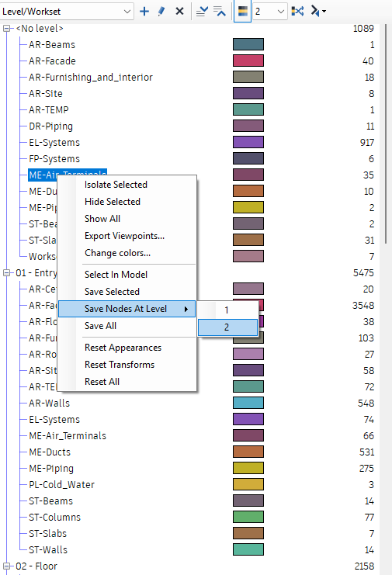Image resolution: width=392 pixels, height=575 pixels.
Task: Select EL-Systems row with count 74
Action: click(54, 420)
